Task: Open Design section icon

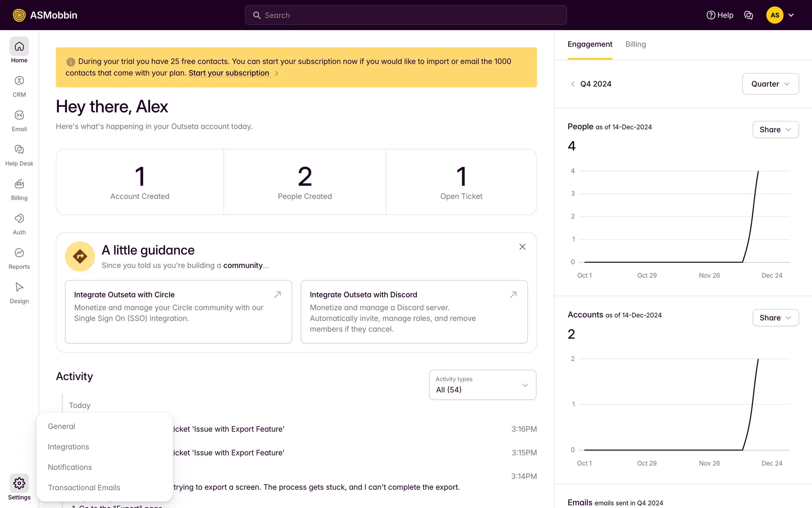Action: 19,293
